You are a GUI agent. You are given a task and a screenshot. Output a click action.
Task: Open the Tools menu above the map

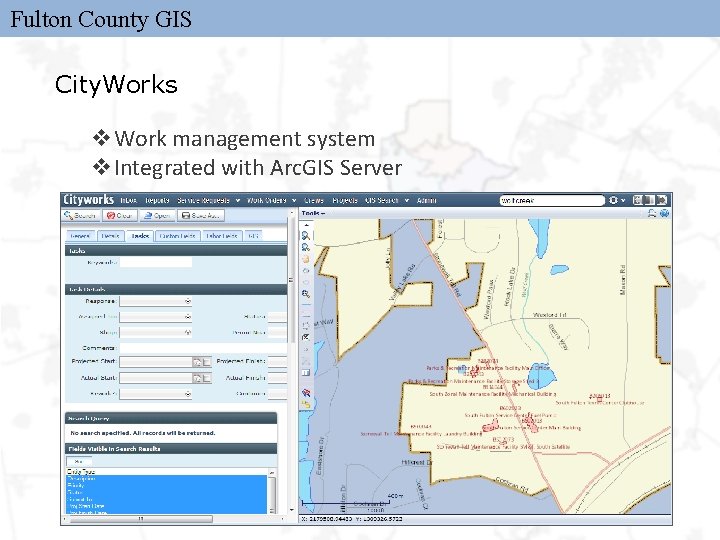(x=313, y=213)
